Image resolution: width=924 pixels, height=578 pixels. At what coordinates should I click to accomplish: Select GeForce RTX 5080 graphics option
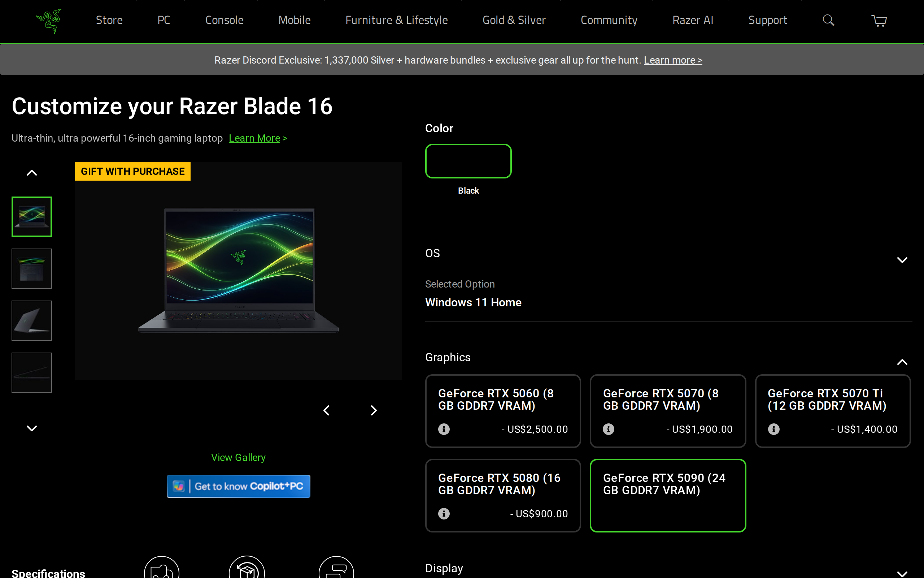503,495
